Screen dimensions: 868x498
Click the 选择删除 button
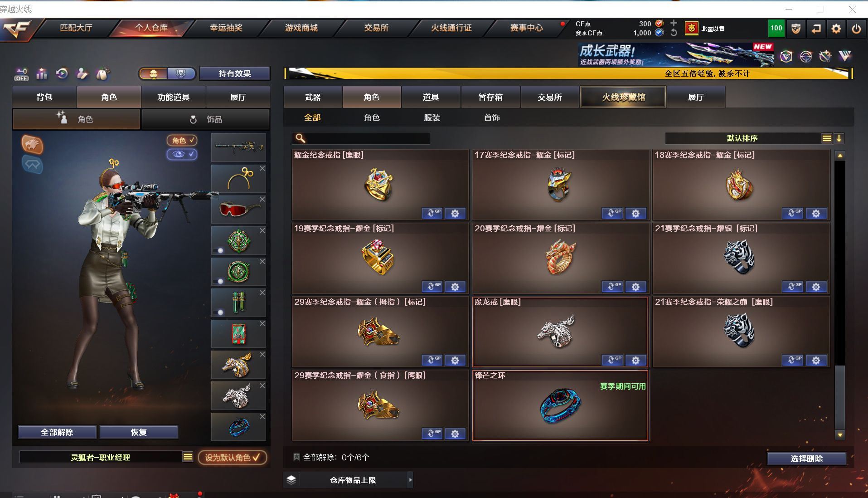[806, 459]
